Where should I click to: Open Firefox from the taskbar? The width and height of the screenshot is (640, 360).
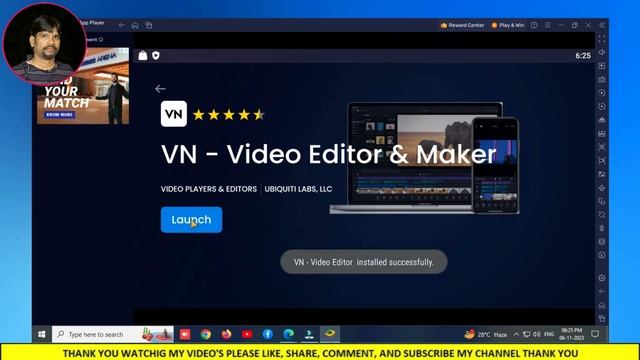[x=227, y=334]
